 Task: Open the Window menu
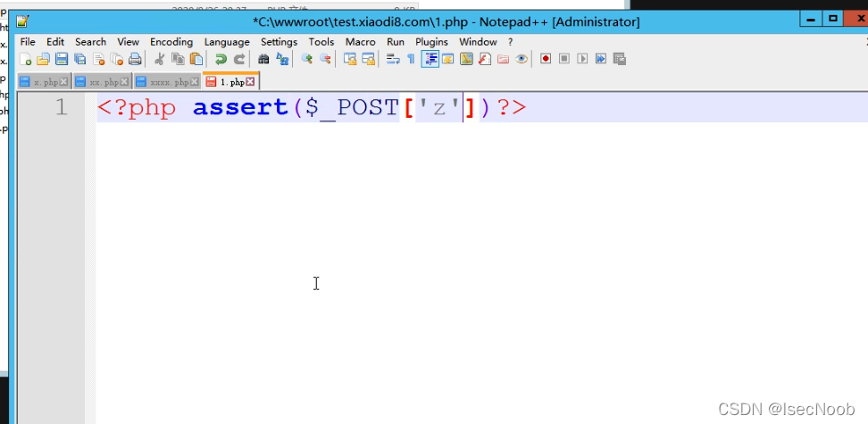tap(479, 42)
